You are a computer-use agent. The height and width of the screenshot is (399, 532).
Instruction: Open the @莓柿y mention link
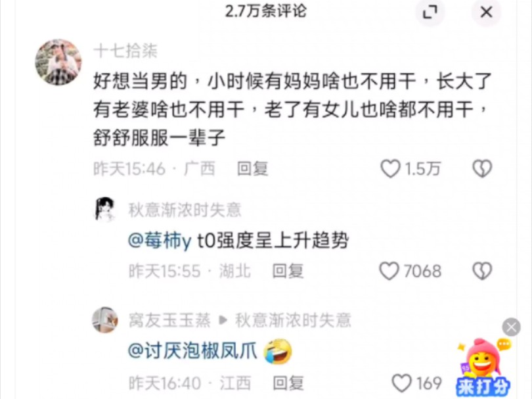[160, 241]
